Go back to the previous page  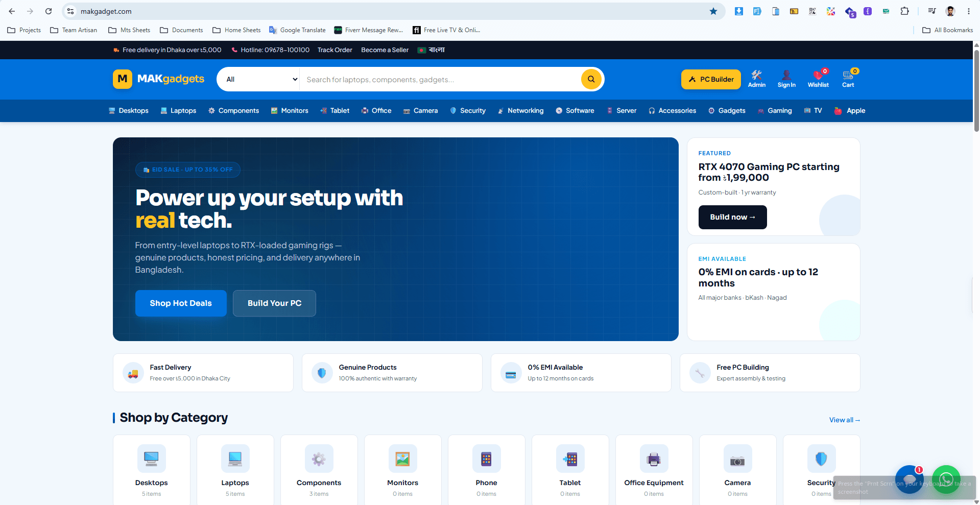pyautogui.click(x=12, y=11)
